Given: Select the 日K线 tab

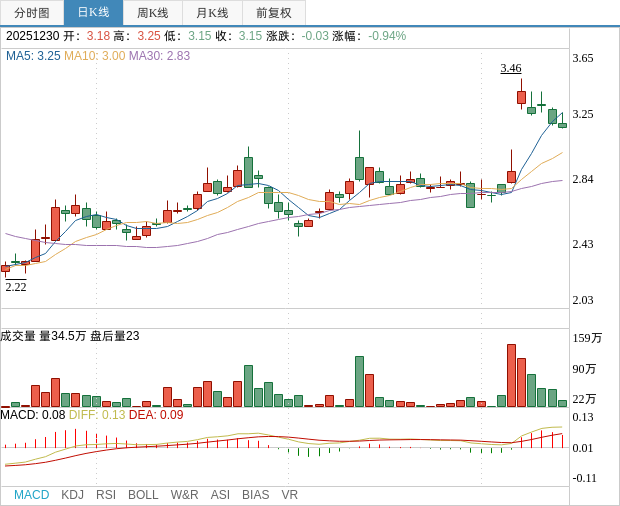Looking at the screenshot, I should (x=93, y=13).
